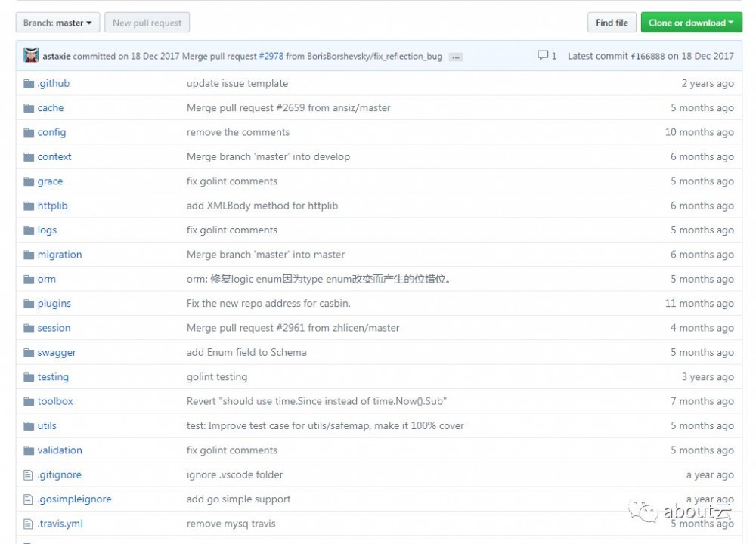Click astaxie's avatar thumbnail
This screenshot has width=756, height=544.
click(x=31, y=55)
